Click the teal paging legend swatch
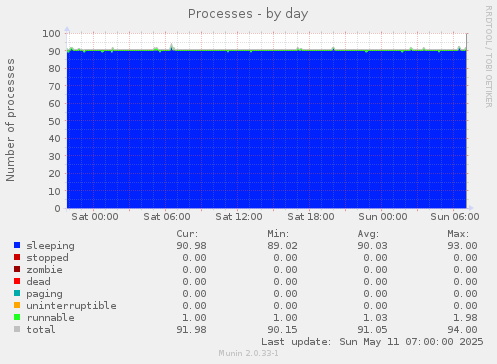The image size is (497, 364). point(17,293)
